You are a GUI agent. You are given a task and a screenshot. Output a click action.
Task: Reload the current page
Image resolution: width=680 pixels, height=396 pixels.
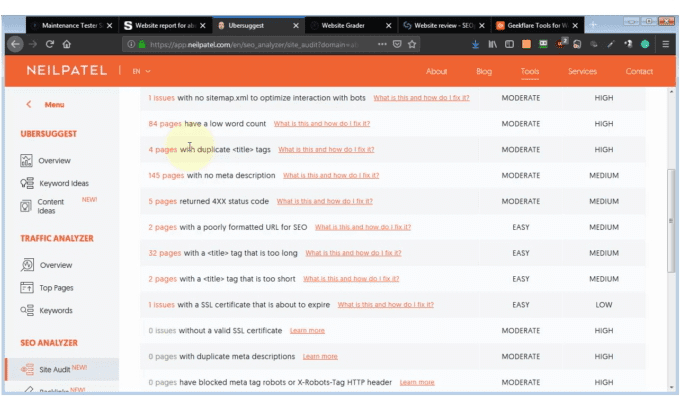coord(49,44)
